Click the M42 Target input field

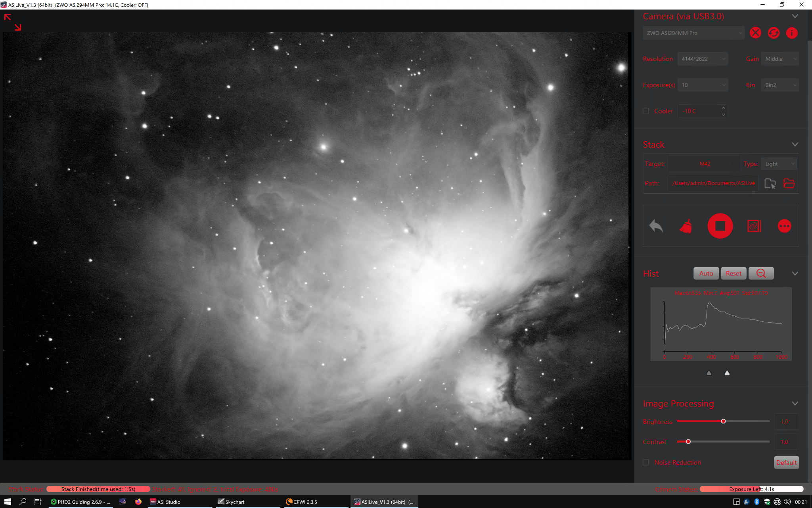(705, 164)
